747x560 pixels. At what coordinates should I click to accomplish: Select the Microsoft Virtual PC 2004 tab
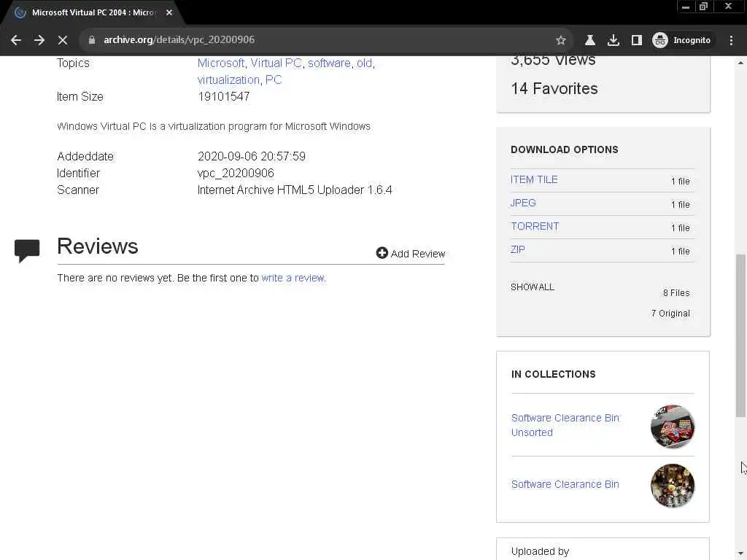point(93,12)
